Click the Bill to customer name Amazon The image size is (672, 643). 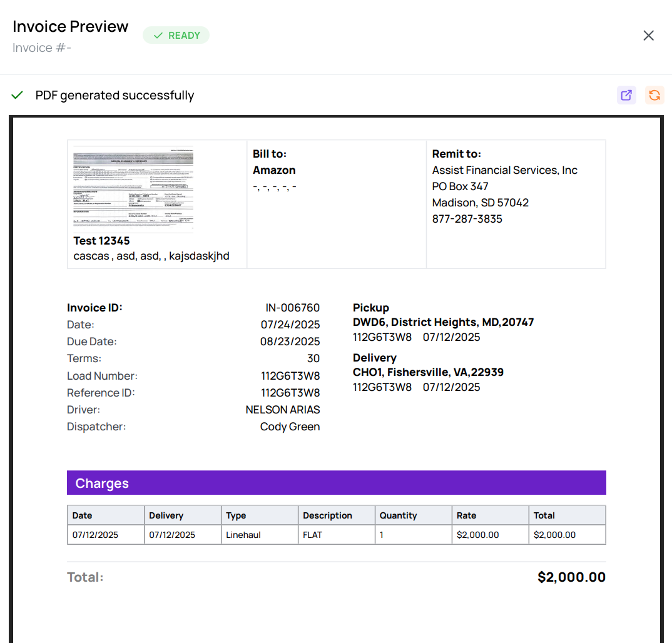(x=274, y=170)
